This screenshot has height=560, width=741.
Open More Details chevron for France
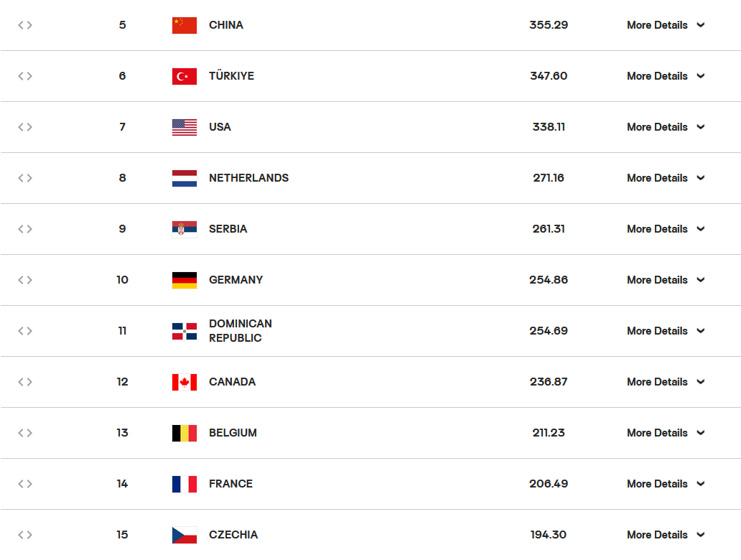point(701,484)
